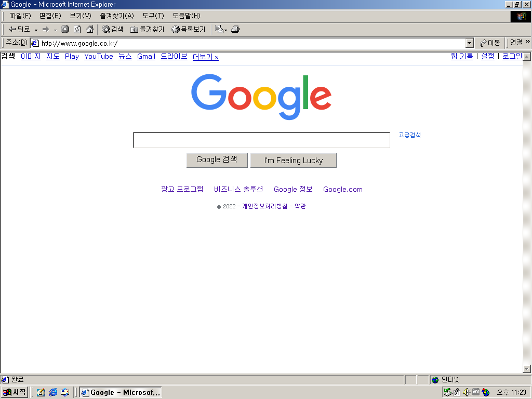Open the Google.com link
Screen dimensions: 532x399
(343, 189)
